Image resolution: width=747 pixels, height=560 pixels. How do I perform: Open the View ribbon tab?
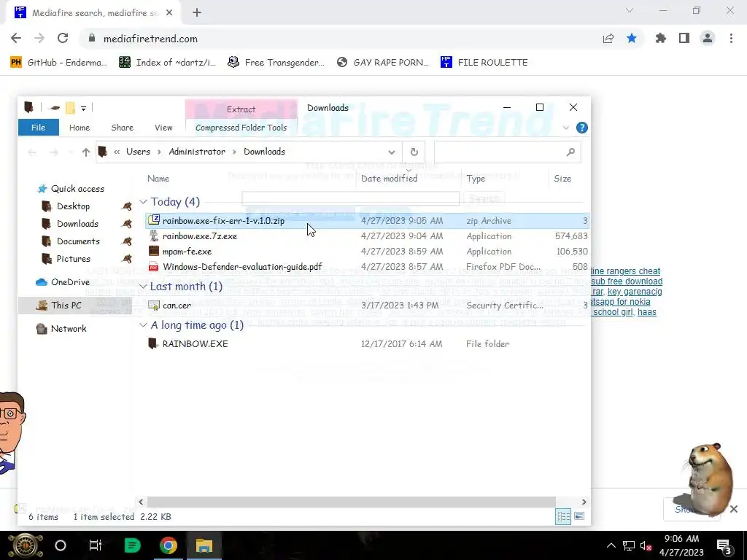click(x=163, y=128)
